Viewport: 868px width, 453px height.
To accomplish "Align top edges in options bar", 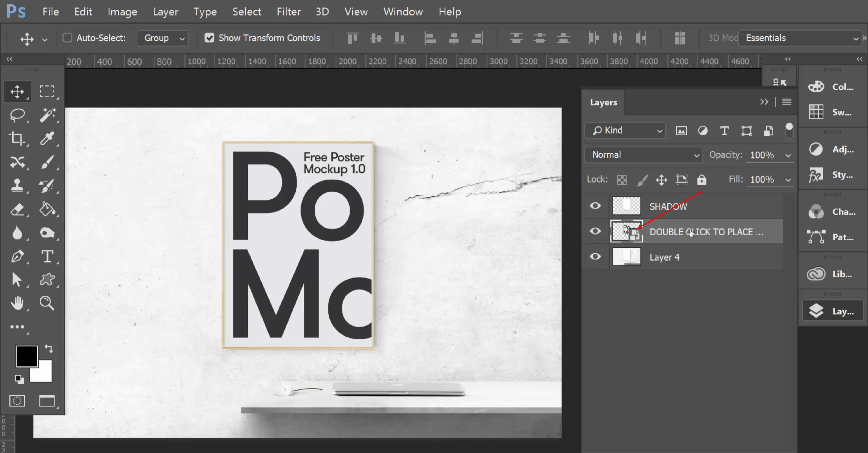I will click(x=352, y=38).
